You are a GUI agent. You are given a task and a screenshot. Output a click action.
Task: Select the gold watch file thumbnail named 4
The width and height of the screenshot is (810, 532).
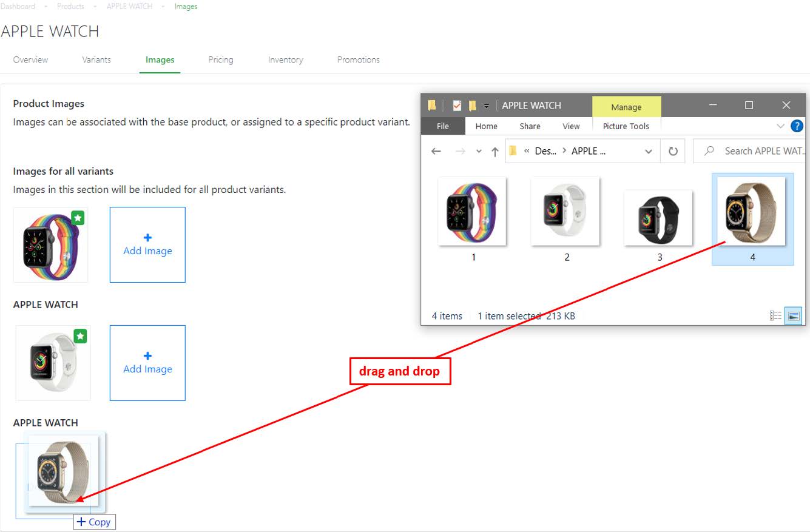point(752,211)
